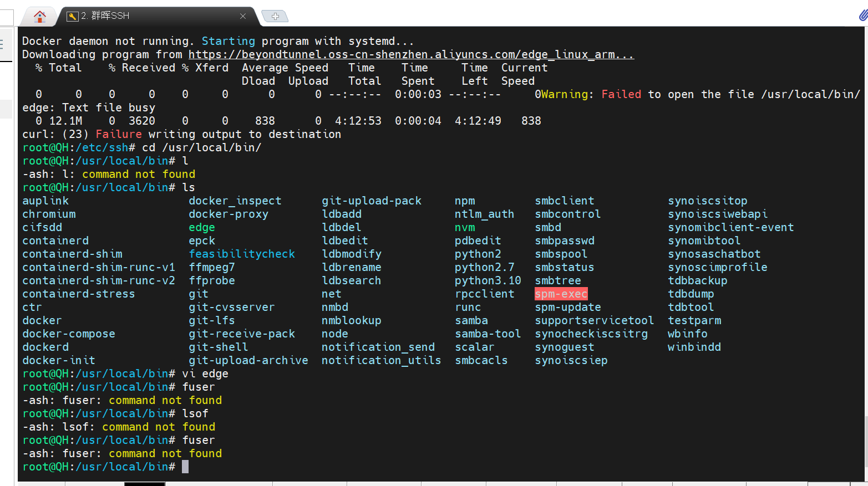Click the green edge file name
This screenshot has height=486, width=868.
(202, 227)
